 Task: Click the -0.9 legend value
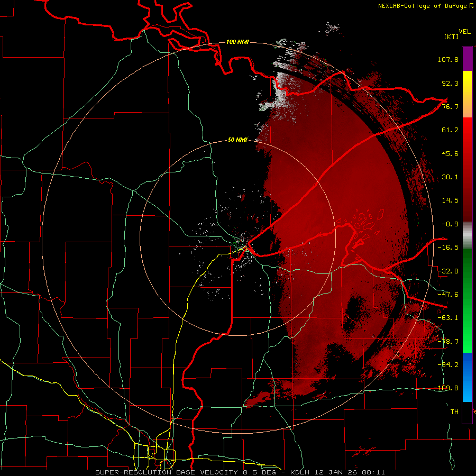(x=450, y=224)
